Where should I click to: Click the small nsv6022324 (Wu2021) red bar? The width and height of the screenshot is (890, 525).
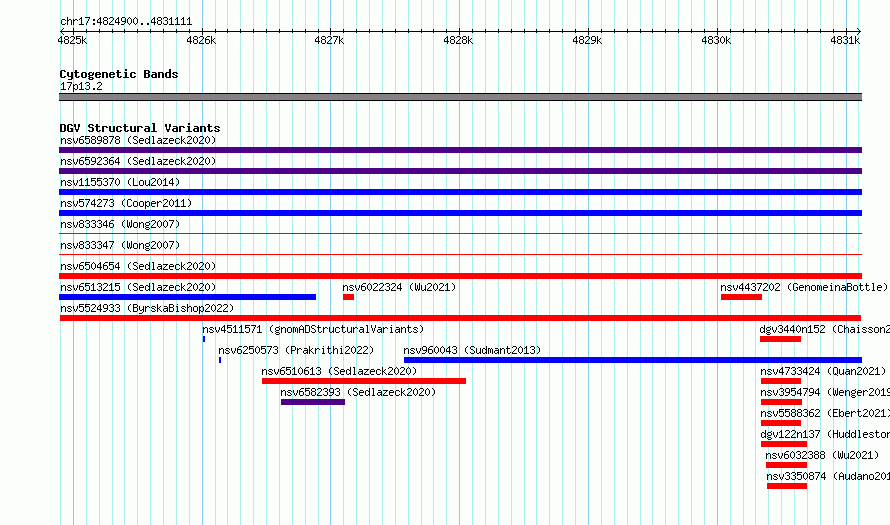[x=349, y=297]
